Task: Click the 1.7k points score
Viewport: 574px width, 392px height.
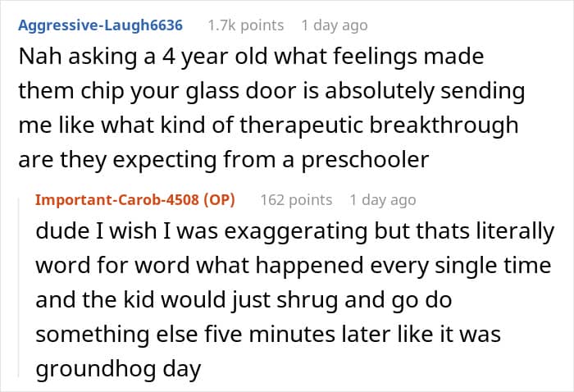Action: (x=245, y=25)
